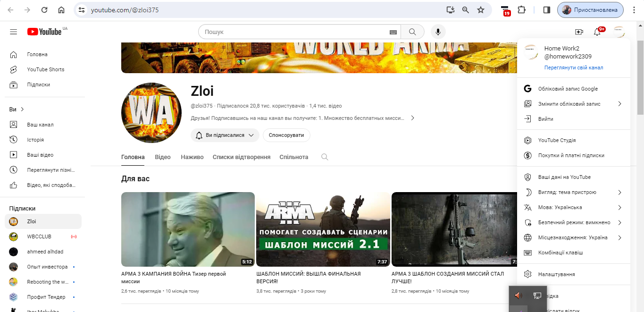Expand Мова: Українська submenu
Screen dimensions: 644x312
pyautogui.click(x=574, y=207)
